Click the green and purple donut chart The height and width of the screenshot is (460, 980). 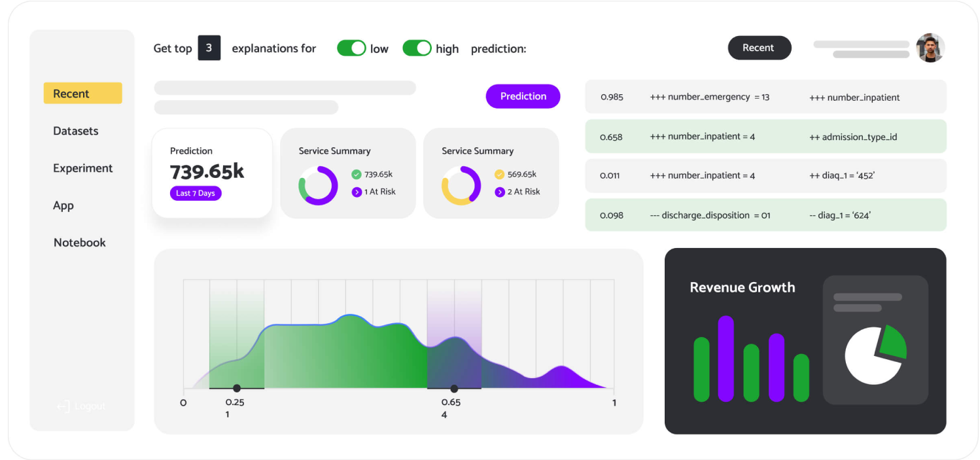pyautogui.click(x=318, y=186)
